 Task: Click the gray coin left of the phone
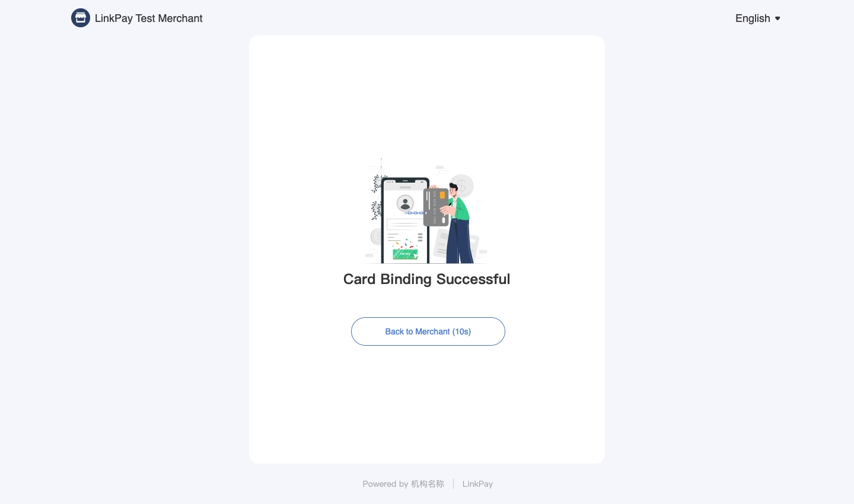click(x=375, y=237)
